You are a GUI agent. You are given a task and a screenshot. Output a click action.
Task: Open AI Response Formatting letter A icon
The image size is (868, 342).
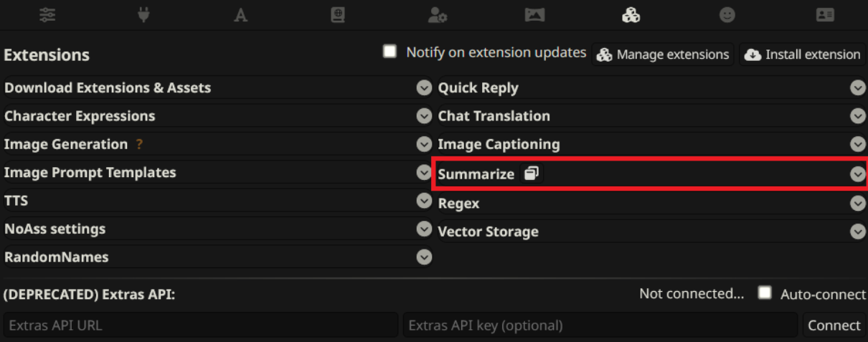pyautogui.click(x=241, y=15)
